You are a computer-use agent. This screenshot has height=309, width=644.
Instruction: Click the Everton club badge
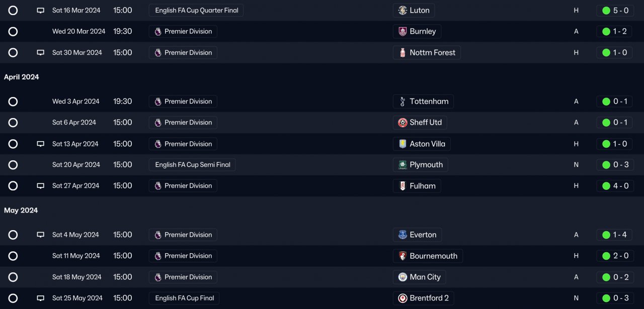[x=403, y=235]
